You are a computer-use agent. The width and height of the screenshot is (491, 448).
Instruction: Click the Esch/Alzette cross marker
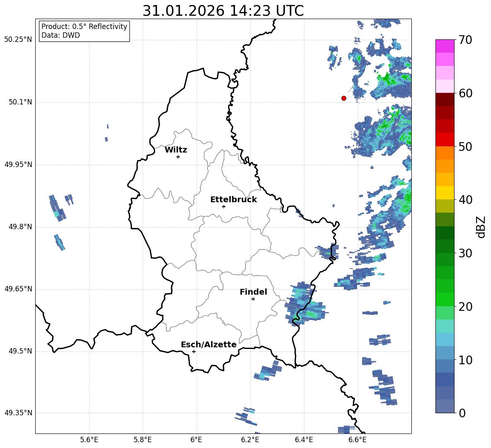click(x=194, y=351)
